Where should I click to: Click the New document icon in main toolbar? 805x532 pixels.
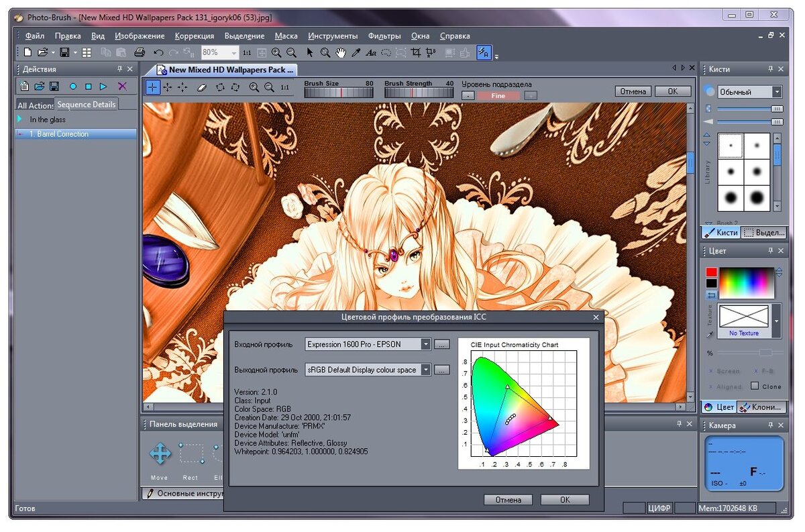point(28,52)
